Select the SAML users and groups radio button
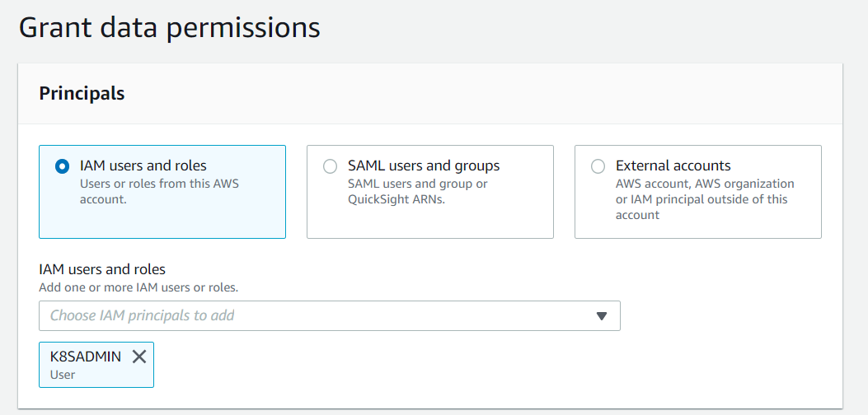The width and height of the screenshot is (868, 415). pos(330,166)
